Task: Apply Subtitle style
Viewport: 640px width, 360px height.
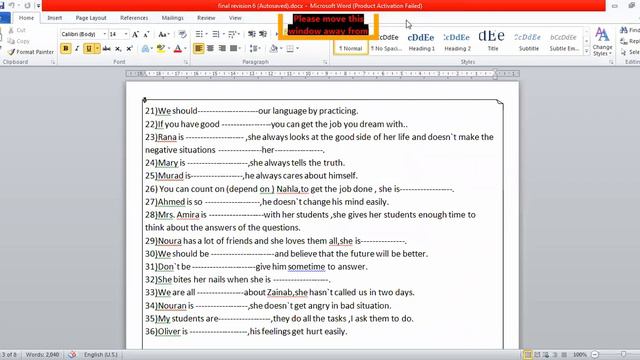Action: tap(528, 41)
